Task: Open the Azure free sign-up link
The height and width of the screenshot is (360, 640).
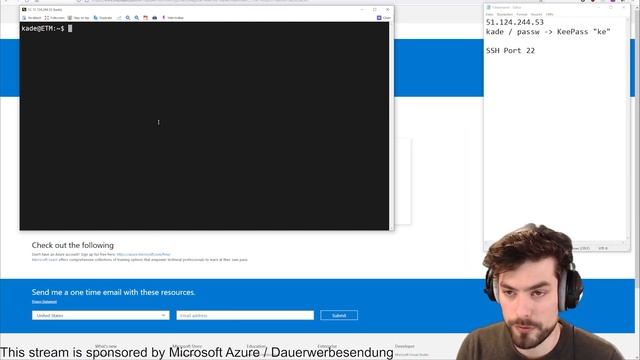Action: [x=143, y=254]
